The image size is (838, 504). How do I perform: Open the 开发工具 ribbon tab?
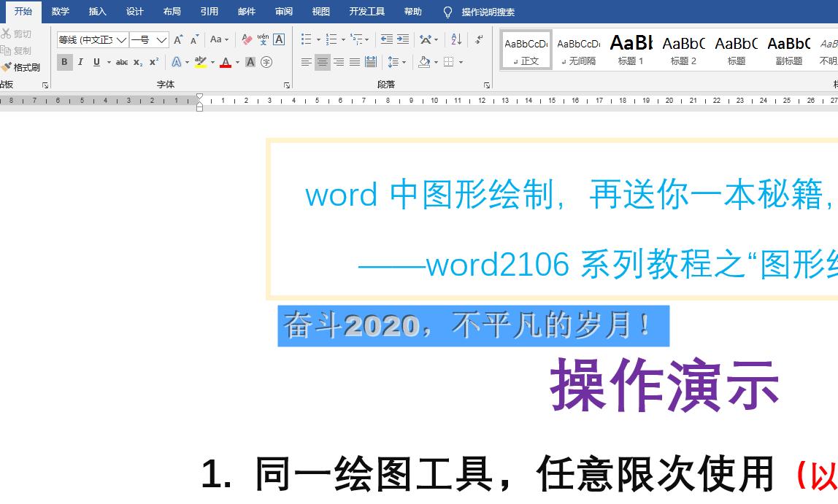[x=367, y=12]
